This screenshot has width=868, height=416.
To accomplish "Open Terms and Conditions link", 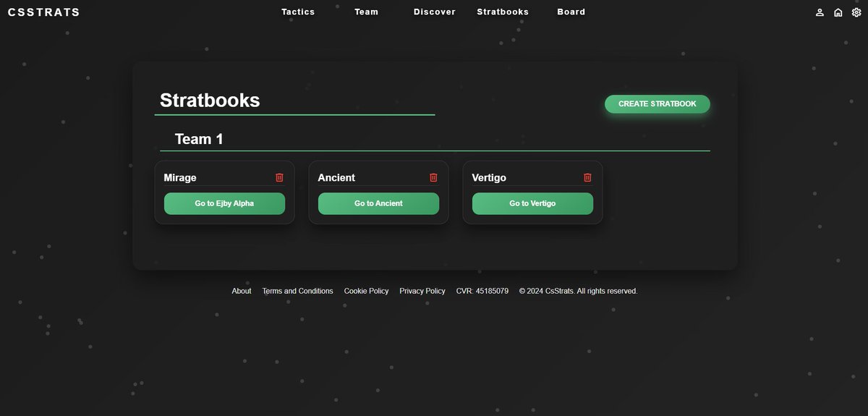I will click(x=297, y=291).
